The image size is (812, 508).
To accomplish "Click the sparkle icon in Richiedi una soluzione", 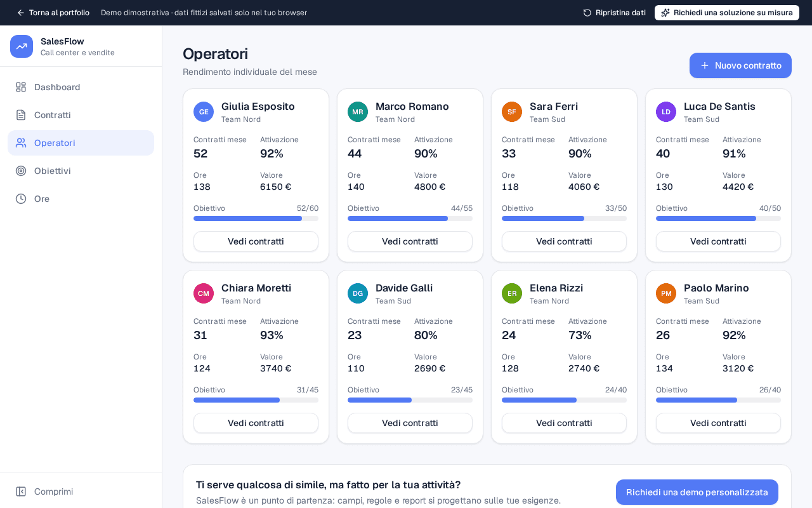I will [665, 13].
